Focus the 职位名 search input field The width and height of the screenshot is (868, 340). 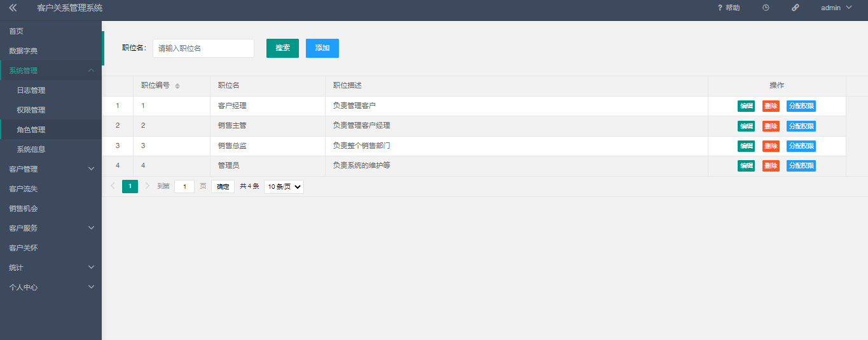click(x=203, y=48)
